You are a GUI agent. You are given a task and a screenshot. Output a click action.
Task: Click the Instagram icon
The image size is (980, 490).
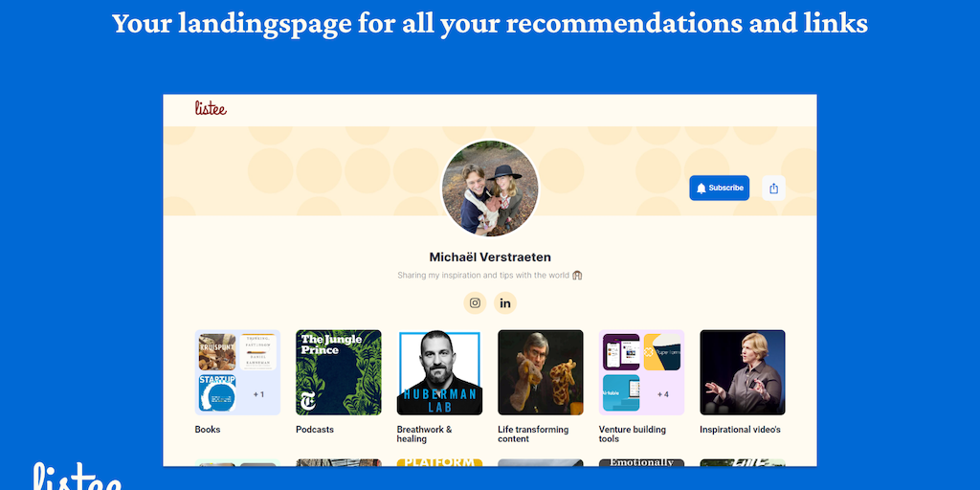click(475, 303)
